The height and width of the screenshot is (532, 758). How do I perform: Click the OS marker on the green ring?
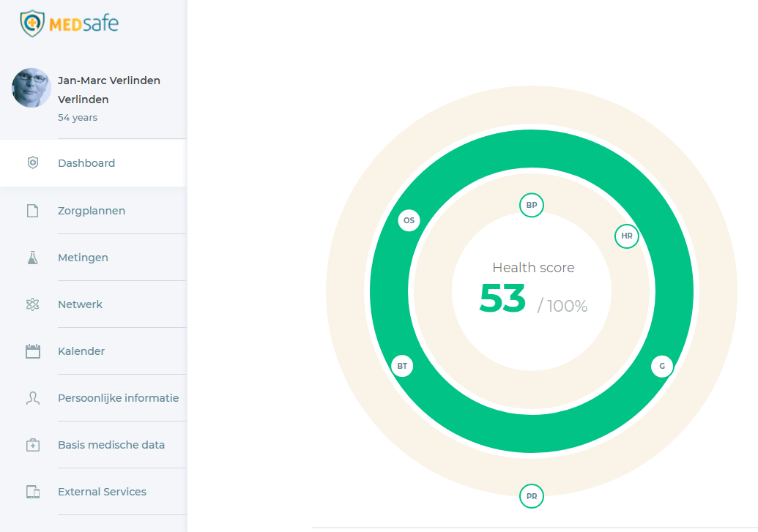(x=409, y=220)
